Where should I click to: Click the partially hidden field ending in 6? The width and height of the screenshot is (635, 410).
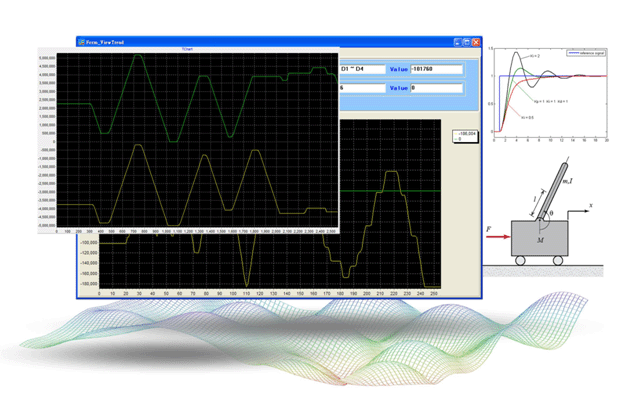[x=362, y=88]
